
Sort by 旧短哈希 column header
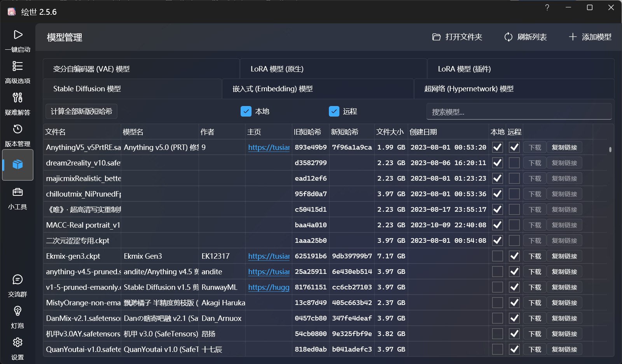point(311,132)
